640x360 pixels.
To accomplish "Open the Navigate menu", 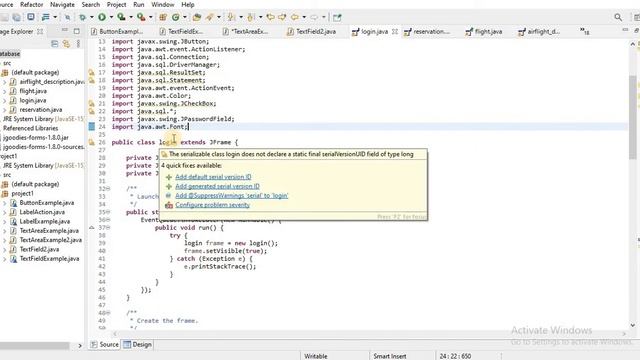I will (x=62, y=4).
